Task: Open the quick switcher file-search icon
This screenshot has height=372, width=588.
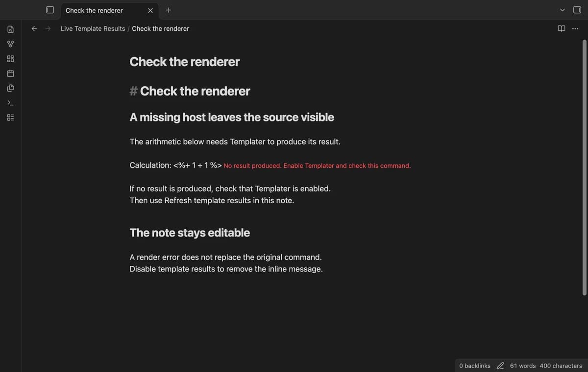Action: tap(10, 29)
